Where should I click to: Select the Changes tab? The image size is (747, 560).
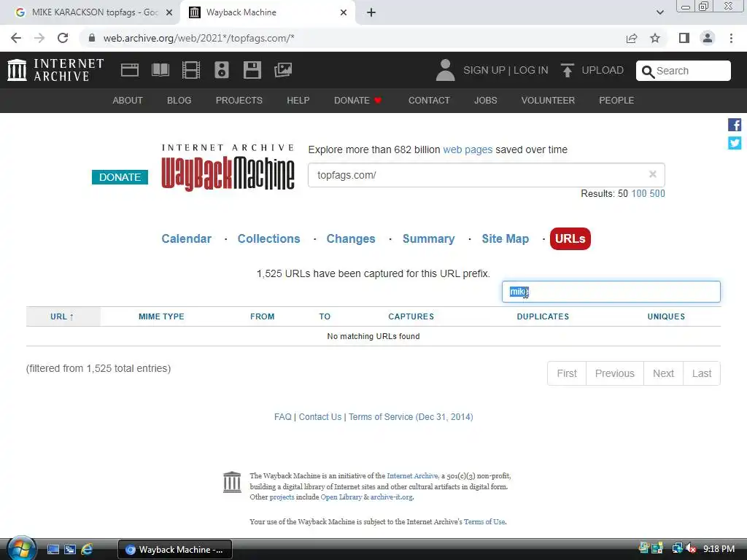[x=351, y=238]
